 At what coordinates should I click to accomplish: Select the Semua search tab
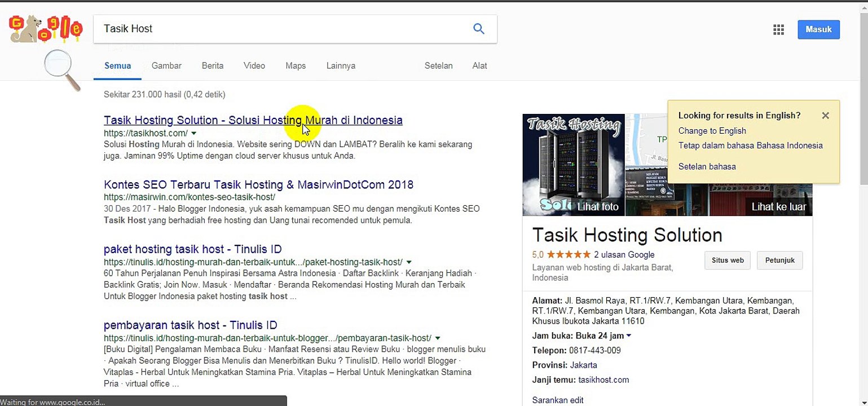pyautogui.click(x=118, y=66)
